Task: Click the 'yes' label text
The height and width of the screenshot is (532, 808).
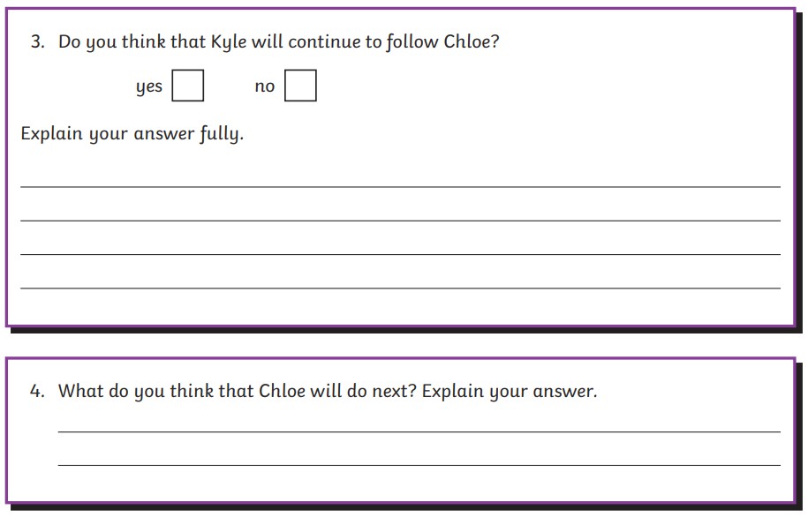Action: 149,86
